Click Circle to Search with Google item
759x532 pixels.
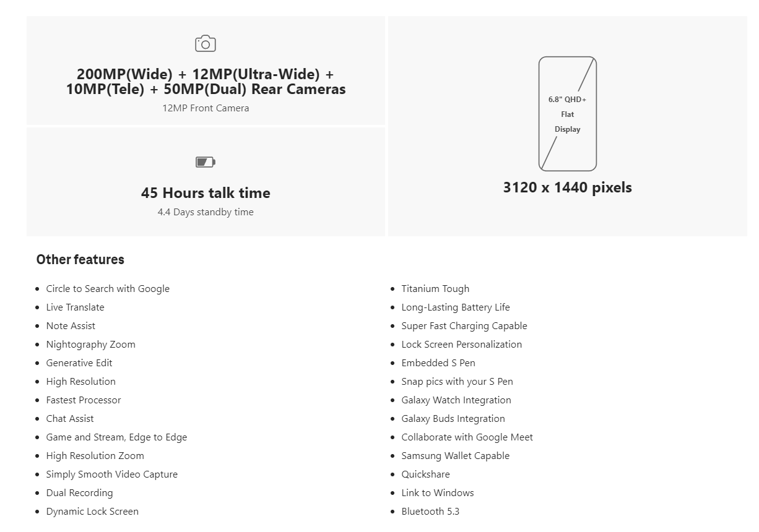(x=108, y=289)
